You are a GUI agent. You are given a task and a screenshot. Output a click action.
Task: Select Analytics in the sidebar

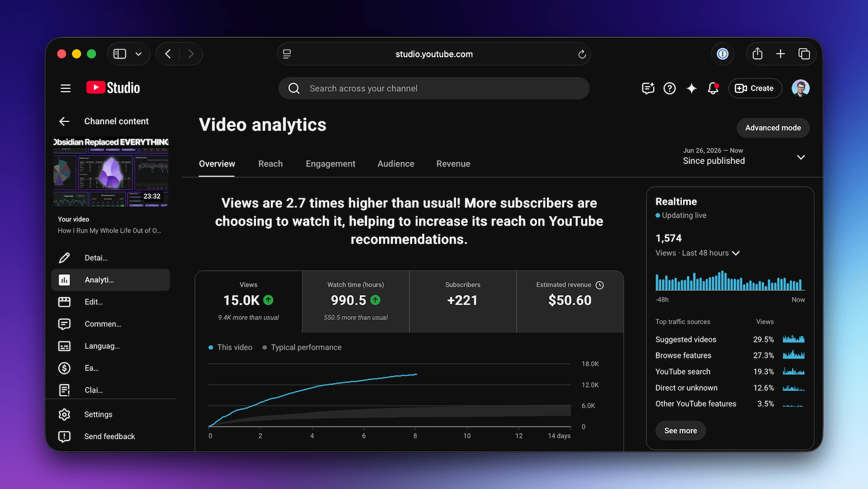click(x=111, y=280)
